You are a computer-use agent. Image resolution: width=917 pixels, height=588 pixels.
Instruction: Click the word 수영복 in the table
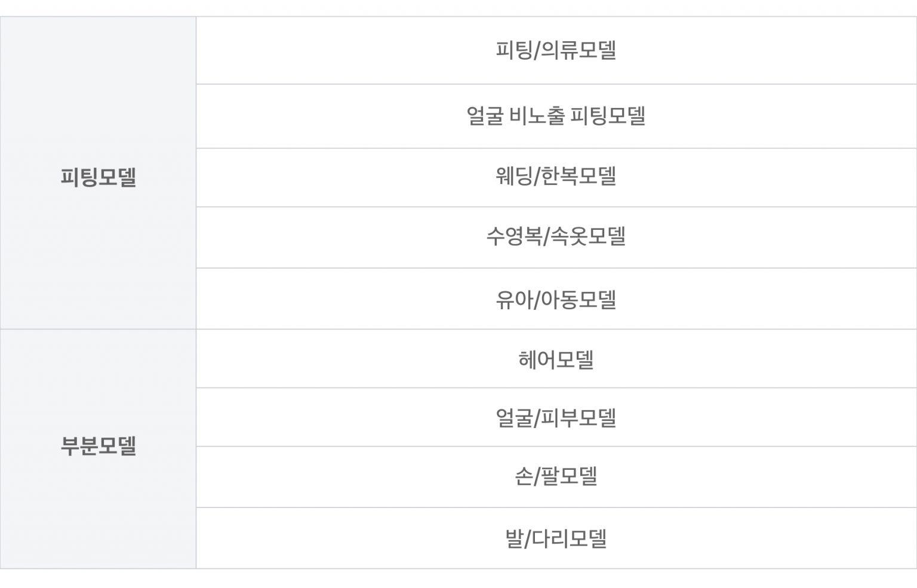tap(513, 237)
